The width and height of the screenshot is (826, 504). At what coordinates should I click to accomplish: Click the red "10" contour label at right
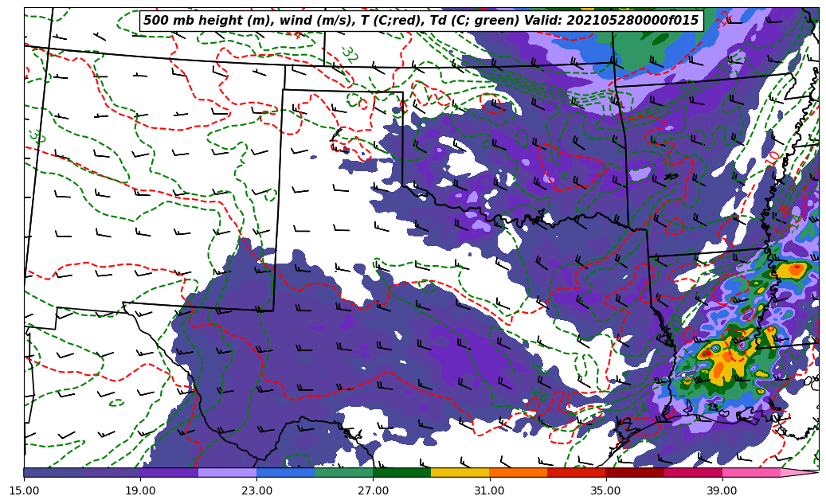point(772,158)
